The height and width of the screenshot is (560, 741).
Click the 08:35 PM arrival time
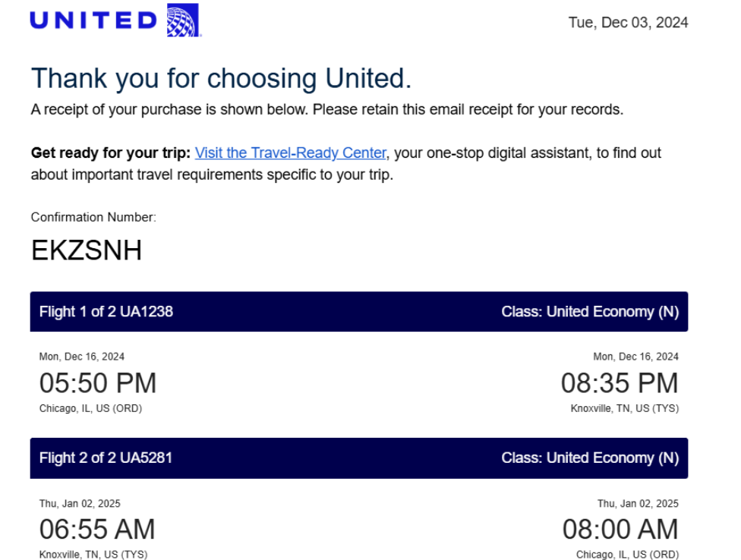click(620, 382)
